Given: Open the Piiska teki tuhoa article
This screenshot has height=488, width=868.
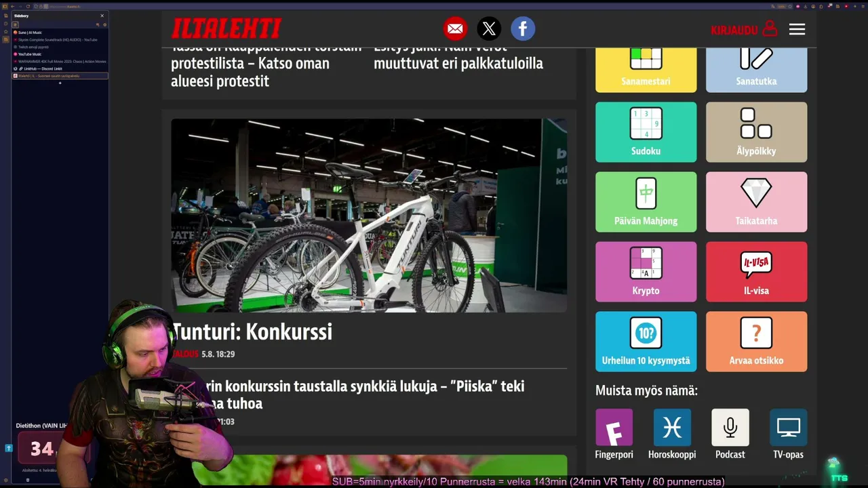Looking at the screenshot, I should [365, 394].
